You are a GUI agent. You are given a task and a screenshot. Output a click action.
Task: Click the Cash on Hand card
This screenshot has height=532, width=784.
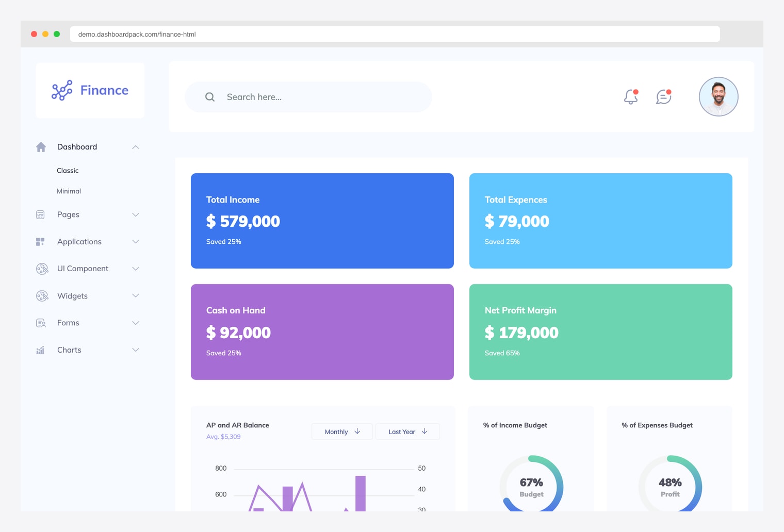point(322,332)
